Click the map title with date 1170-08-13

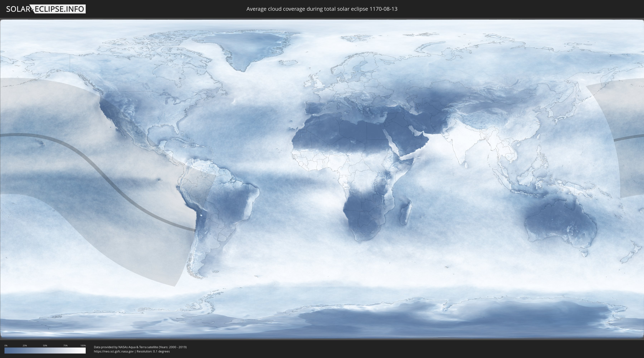pyautogui.click(x=322, y=9)
